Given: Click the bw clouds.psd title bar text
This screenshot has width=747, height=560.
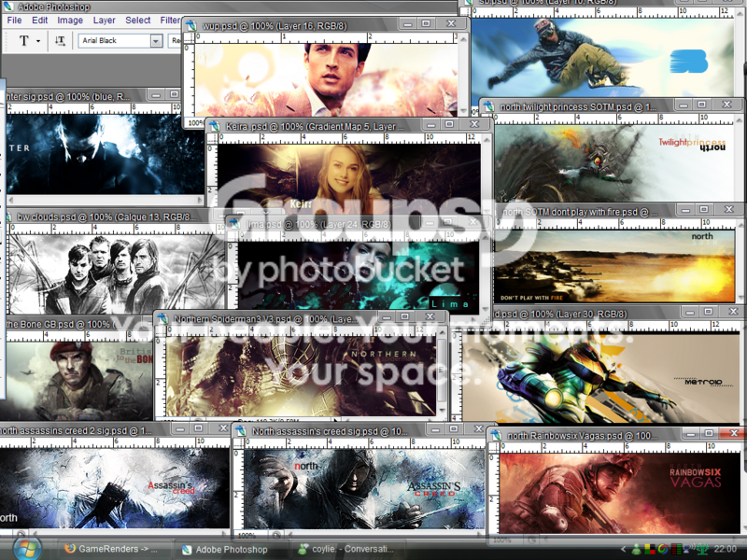Looking at the screenshot, I should coord(106,217).
